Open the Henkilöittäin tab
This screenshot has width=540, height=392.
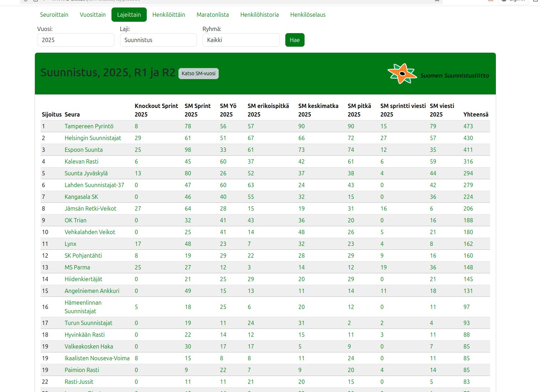(168, 15)
